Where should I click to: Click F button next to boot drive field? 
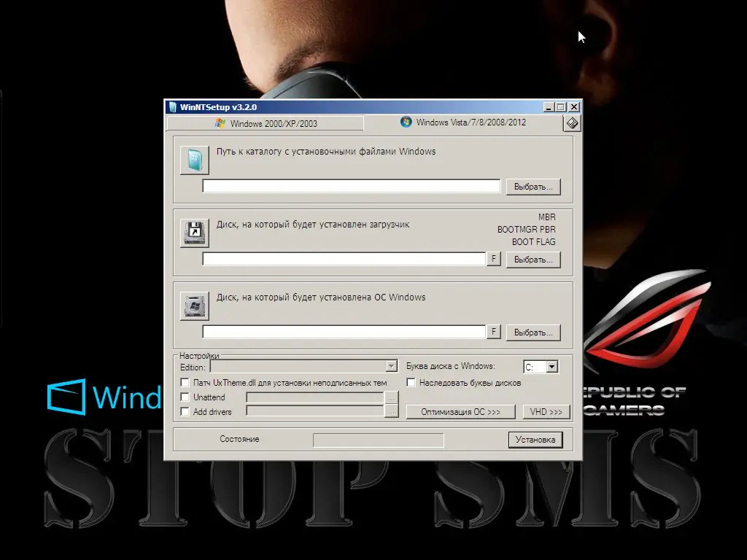pyautogui.click(x=494, y=259)
